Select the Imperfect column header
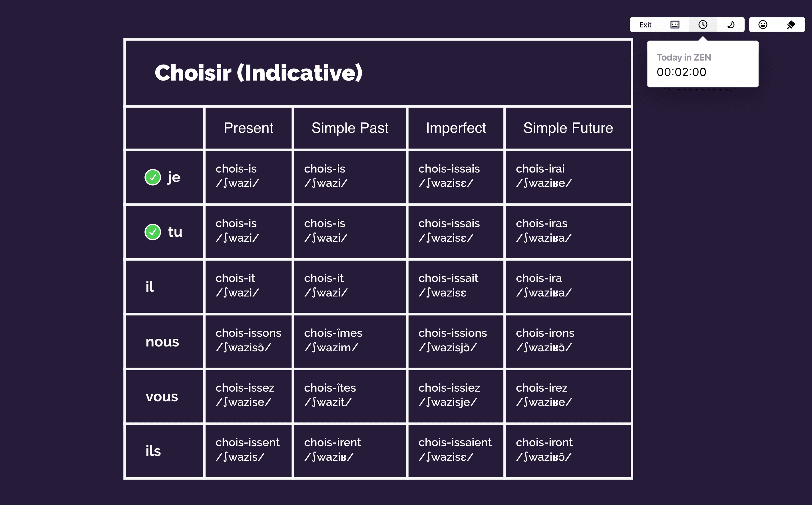 456,128
